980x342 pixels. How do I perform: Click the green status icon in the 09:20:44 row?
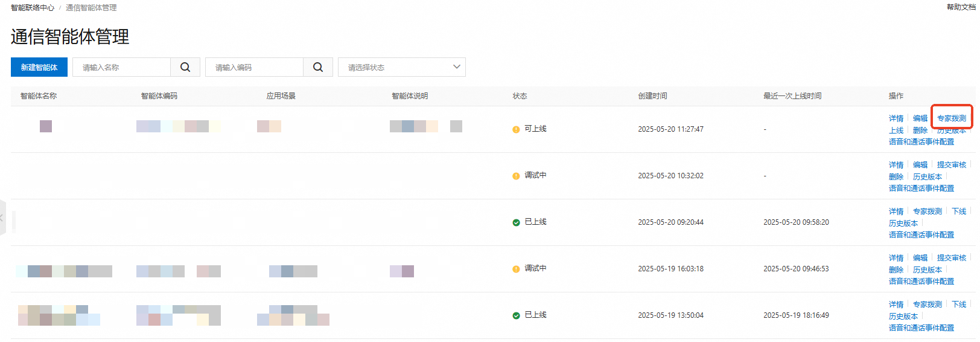(516, 222)
